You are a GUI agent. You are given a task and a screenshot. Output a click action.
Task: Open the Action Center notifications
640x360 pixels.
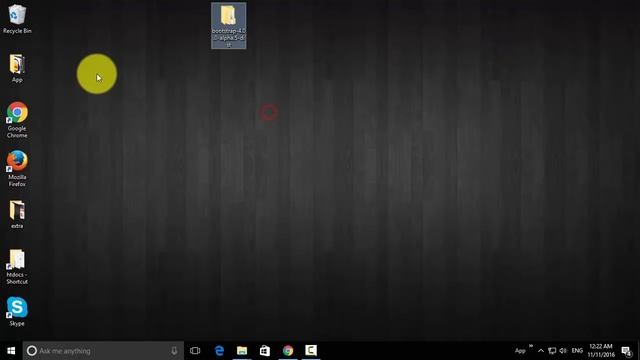[x=627, y=351]
